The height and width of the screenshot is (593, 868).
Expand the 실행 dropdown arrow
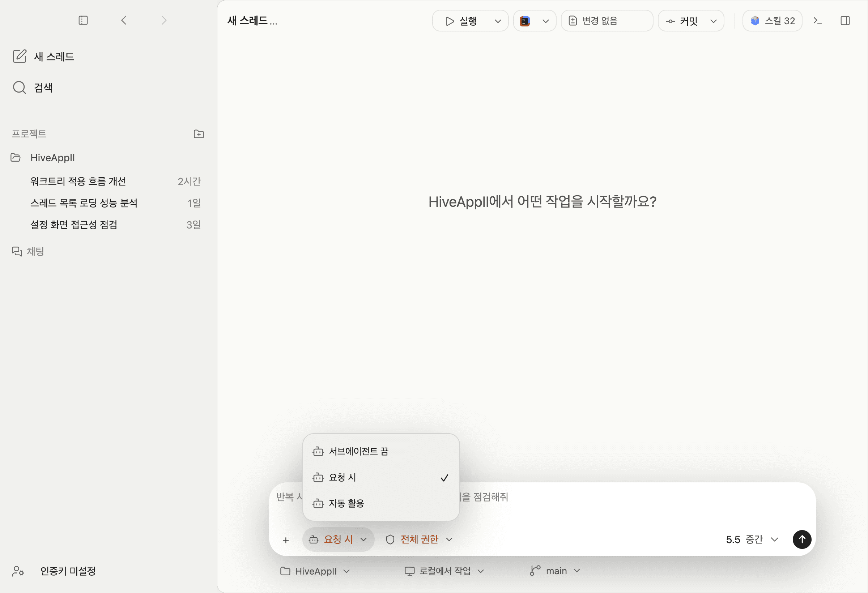click(x=498, y=21)
